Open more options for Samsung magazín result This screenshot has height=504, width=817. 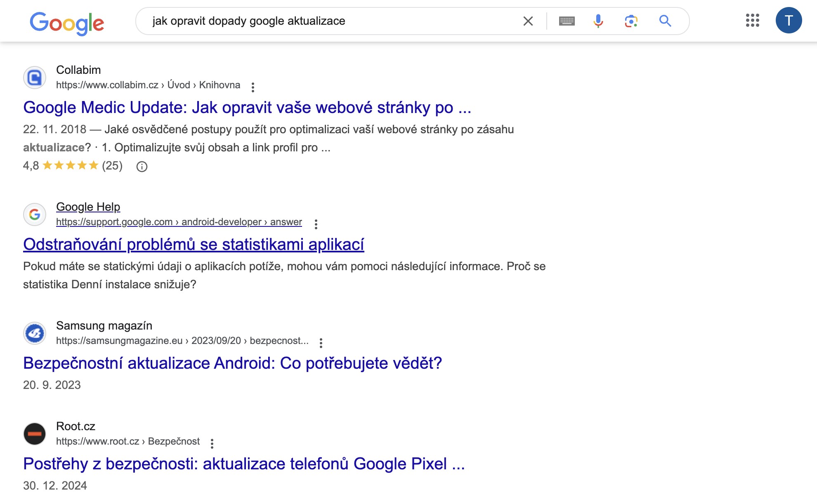point(321,343)
